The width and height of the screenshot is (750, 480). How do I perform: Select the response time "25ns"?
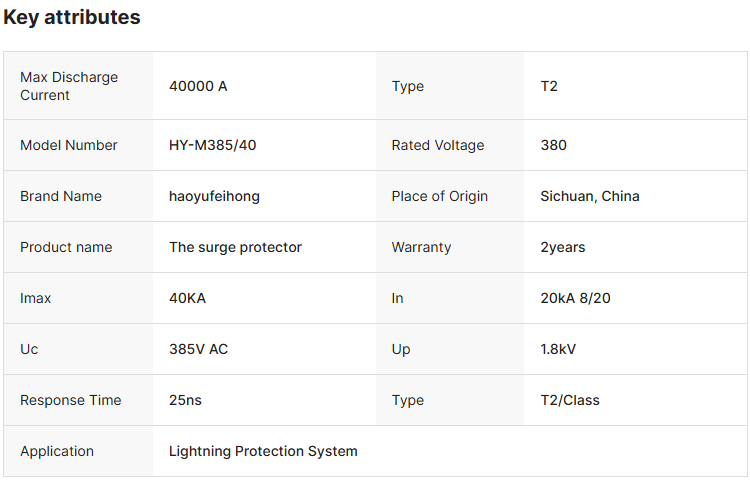(x=185, y=400)
